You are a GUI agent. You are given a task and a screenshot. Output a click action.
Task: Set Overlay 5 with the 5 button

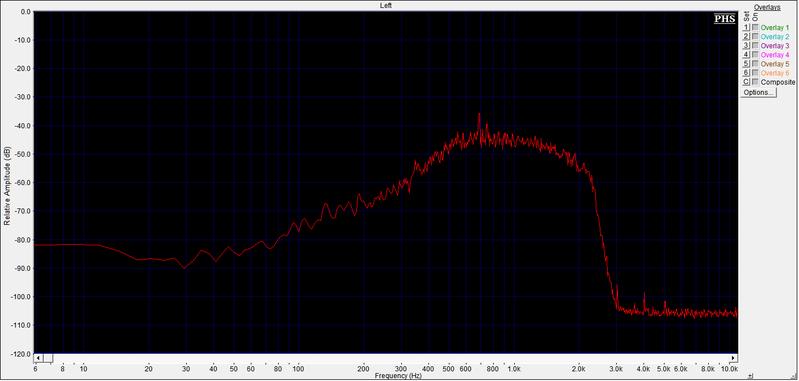[747, 64]
